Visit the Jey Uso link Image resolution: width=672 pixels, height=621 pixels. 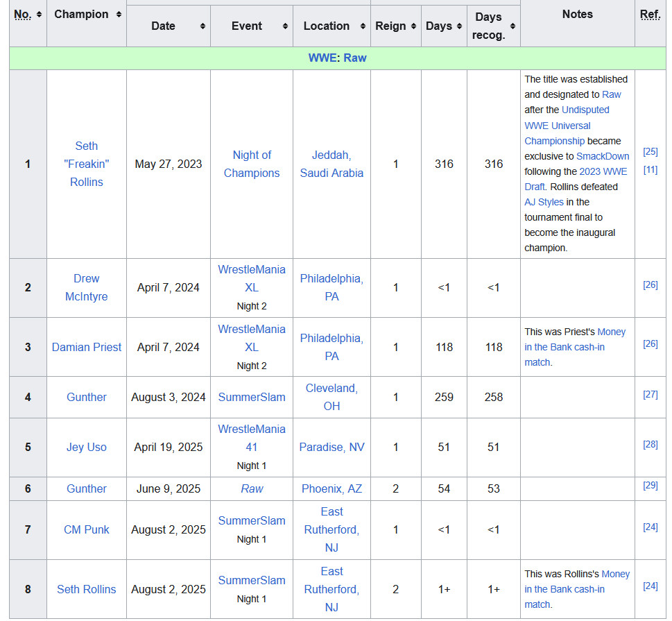click(87, 447)
